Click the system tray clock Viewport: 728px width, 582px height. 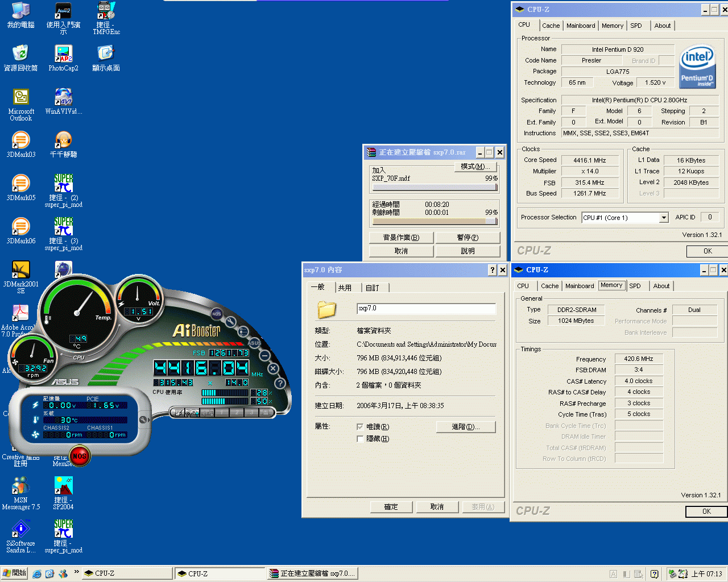pyautogui.click(x=707, y=574)
